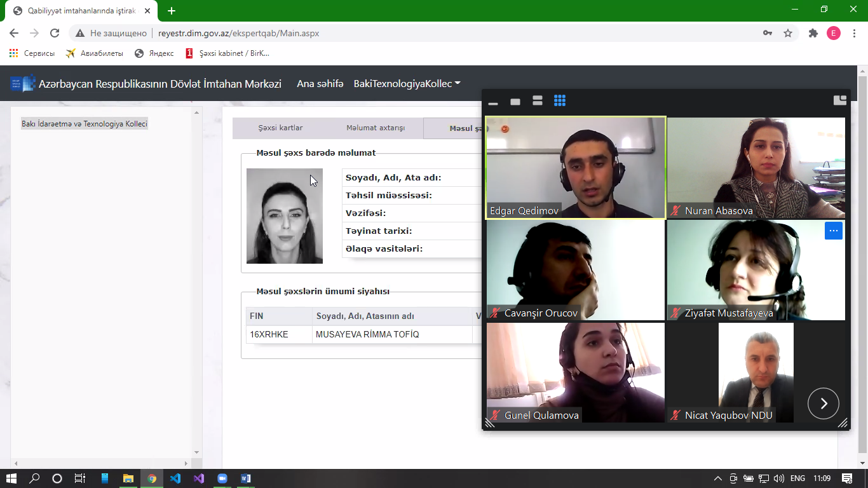Image resolution: width=868 pixels, height=488 pixels.
Task: Exit Zoom minimized video to full window
Action: tap(840, 100)
